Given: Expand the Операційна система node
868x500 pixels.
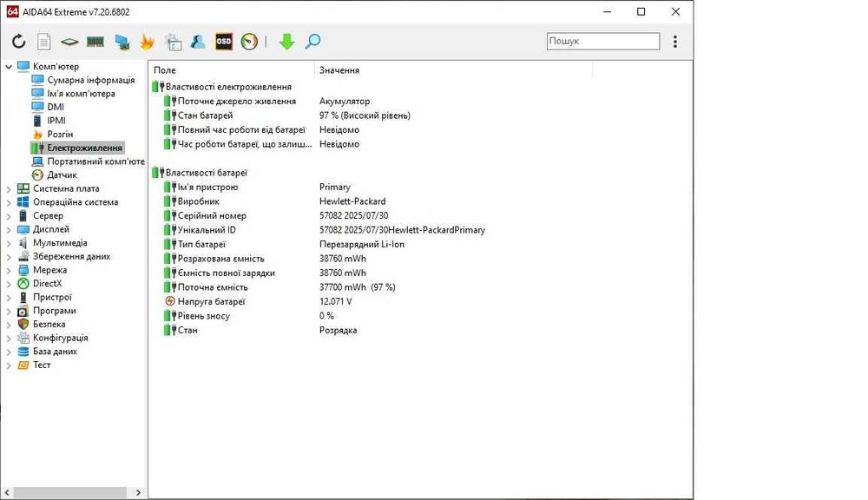Looking at the screenshot, I should click(x=9, y=202).
